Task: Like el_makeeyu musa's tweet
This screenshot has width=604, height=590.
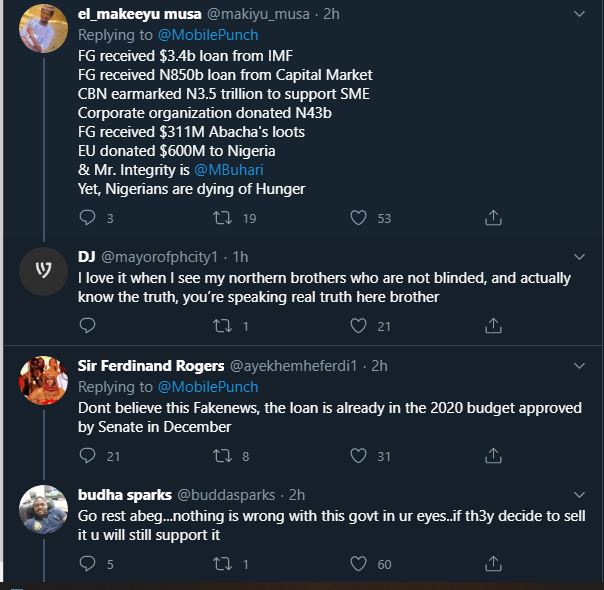Action: (358, 217)
